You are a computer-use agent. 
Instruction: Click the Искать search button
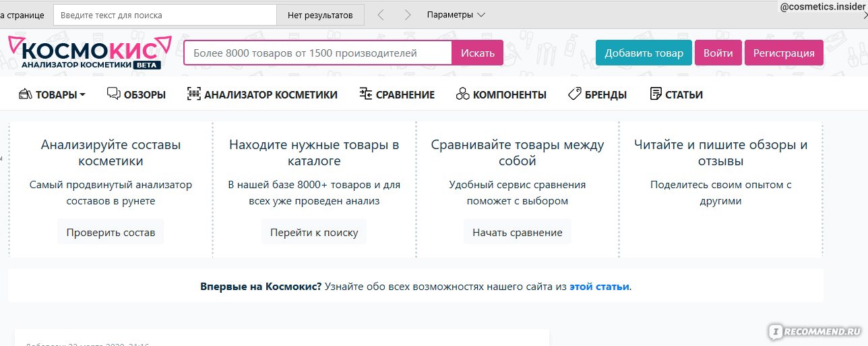click(x=477, y=53)
